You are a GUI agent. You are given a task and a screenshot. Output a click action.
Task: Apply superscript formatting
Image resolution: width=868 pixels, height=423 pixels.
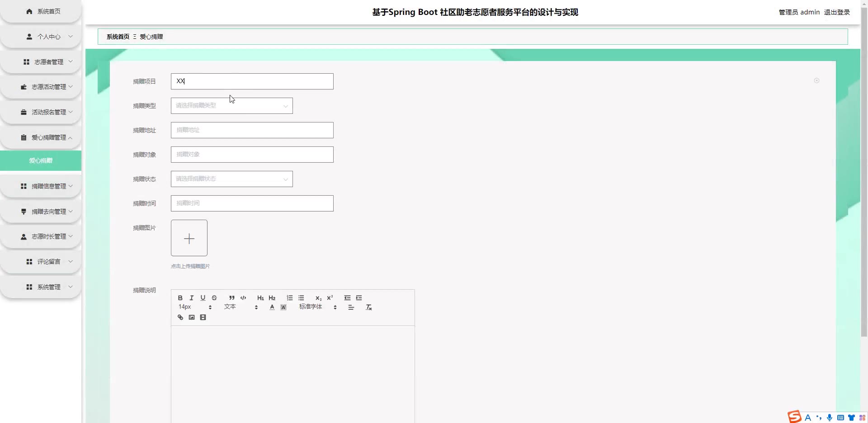click(x=330, y=298)
